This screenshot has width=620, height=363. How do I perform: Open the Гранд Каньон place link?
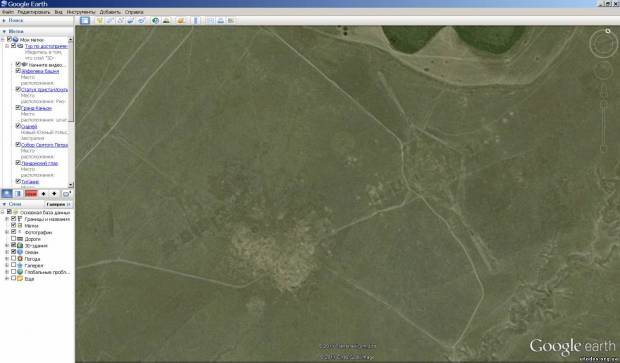pyautogui.click(x=36, y=108)
